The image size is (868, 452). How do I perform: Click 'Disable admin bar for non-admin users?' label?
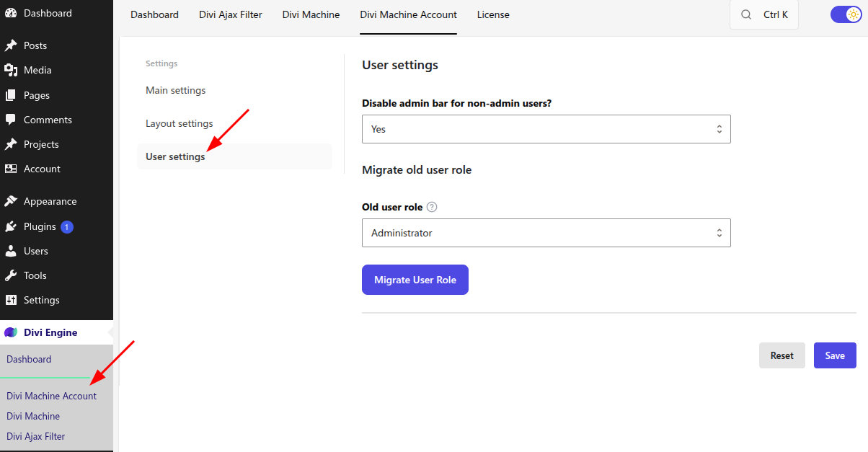pos(456,103)
